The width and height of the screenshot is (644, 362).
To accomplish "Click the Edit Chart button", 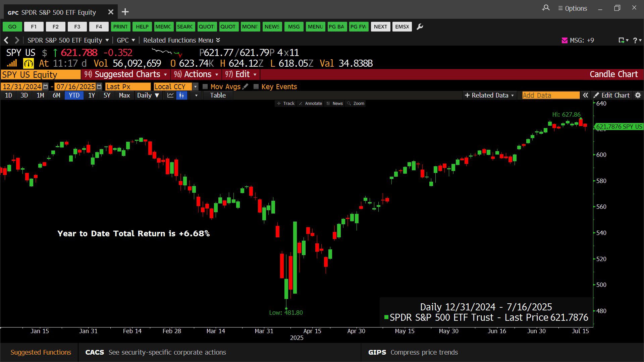I will [611, 96].
